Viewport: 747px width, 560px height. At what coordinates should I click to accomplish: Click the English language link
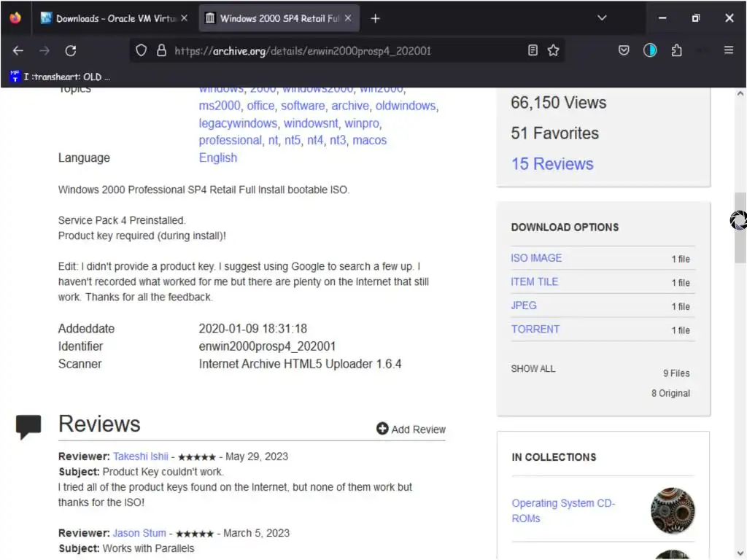tap(217, 158)
